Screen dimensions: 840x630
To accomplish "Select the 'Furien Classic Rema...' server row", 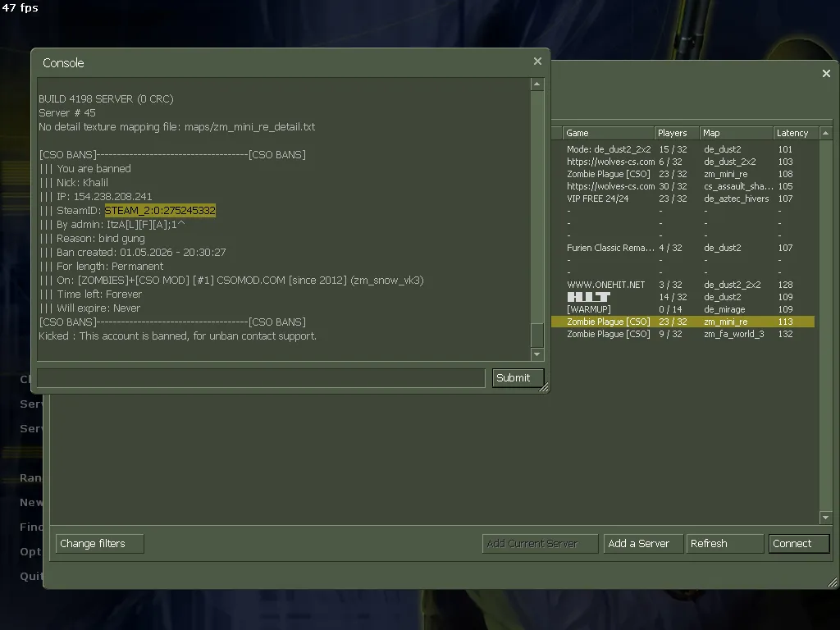I will 683,248.
